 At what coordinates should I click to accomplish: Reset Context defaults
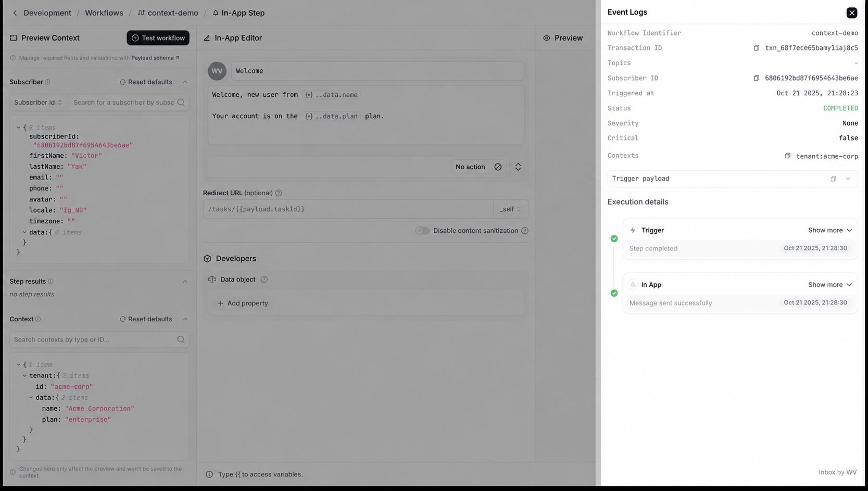146,319
